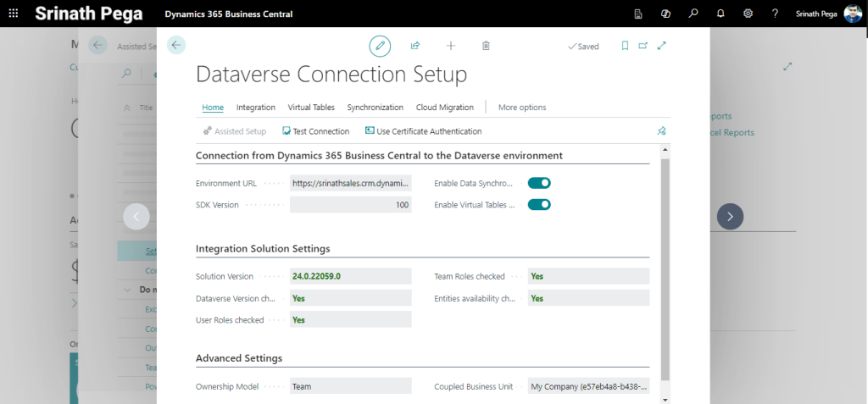Open the Synchronization tab
Viewport: 868px width, 404px height.
pyautogui.click(x=375, y=108)
